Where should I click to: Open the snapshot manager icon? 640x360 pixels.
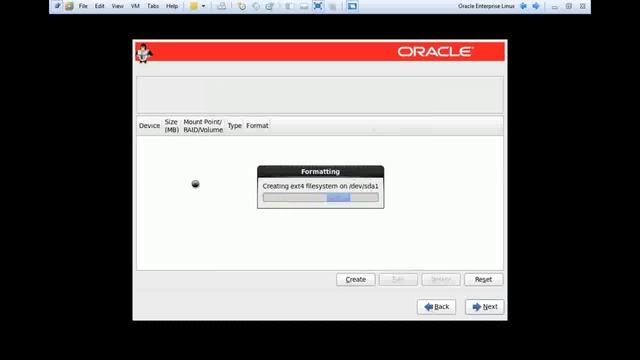click(270, 6)
